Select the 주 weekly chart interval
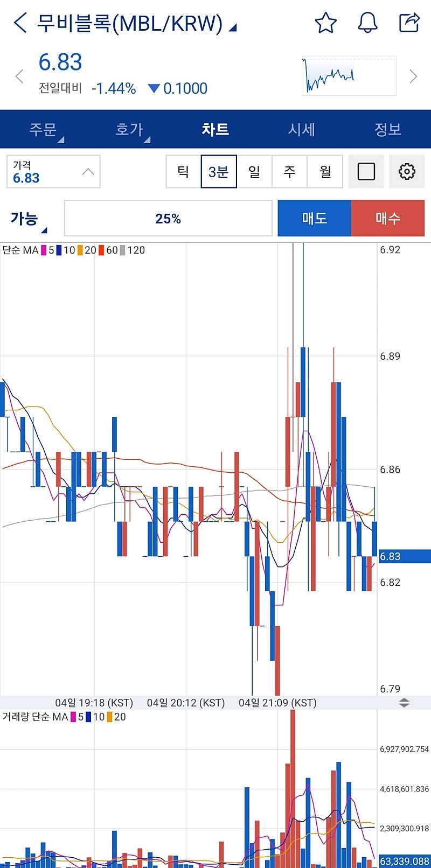 [290, 172]
